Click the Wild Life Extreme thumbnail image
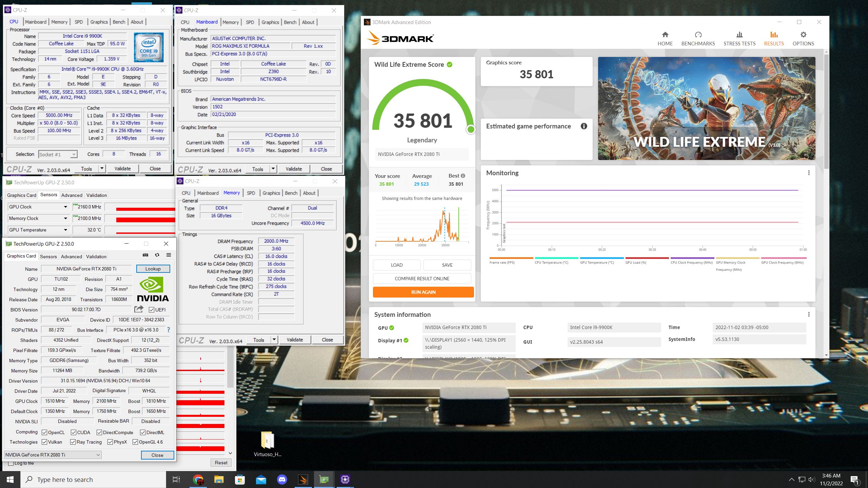This screenshot has height=488, width=868. coord(707,108)
